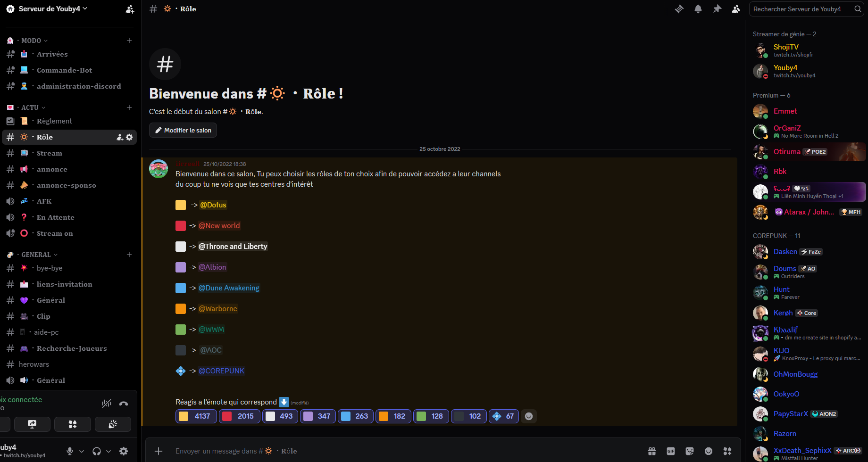The image size is (868, 462).
Task: Open the GIF picker
Action: click(x=671, y=451)
